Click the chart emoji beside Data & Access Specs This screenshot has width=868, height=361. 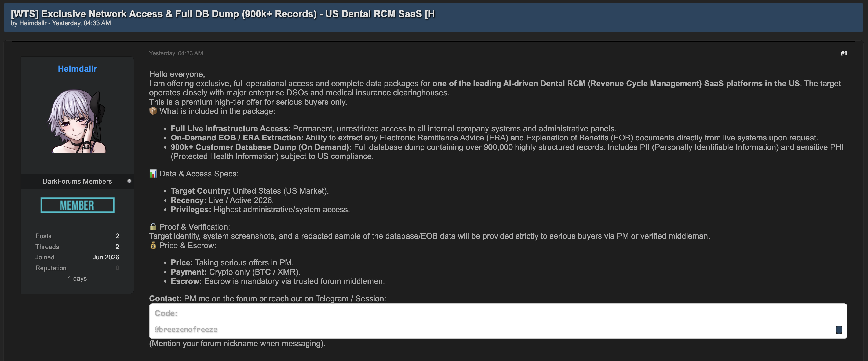(x=153, y=174)
